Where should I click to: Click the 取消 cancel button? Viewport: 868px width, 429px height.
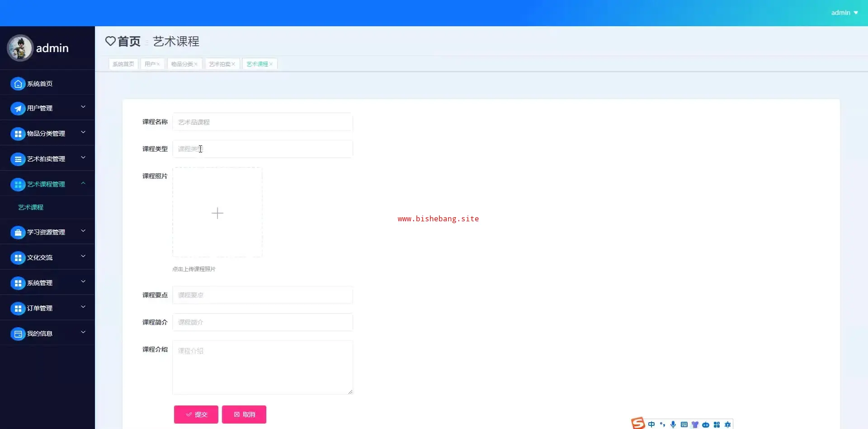pyautogui.click(x=244, y=415)
